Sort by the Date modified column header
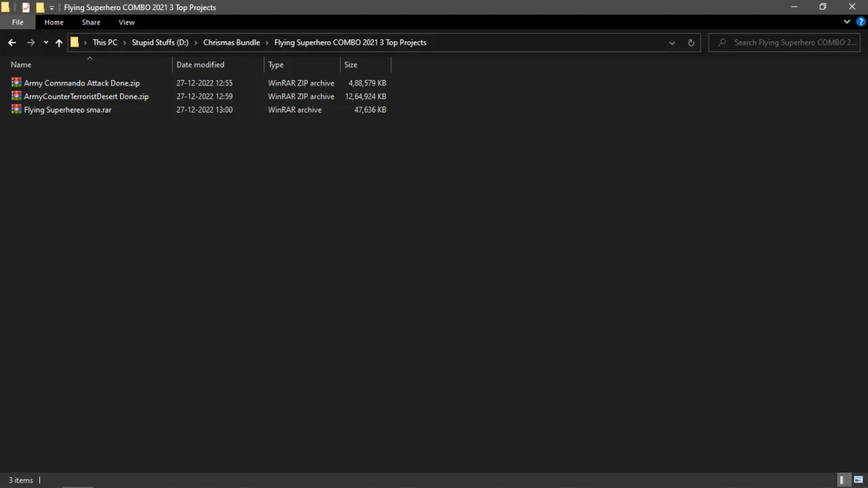Image resolution: width=868 pixels, height=488 pixels. pos(200,64)
